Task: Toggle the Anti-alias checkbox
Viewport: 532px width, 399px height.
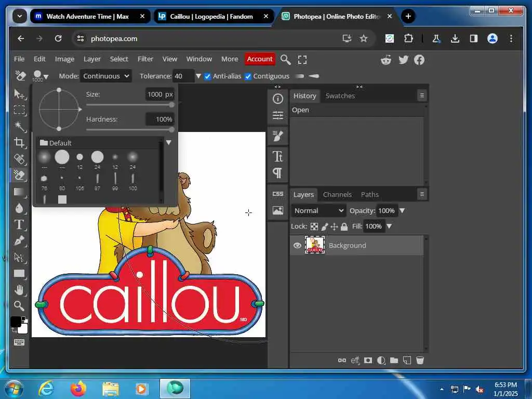Action: coord(208,77)
